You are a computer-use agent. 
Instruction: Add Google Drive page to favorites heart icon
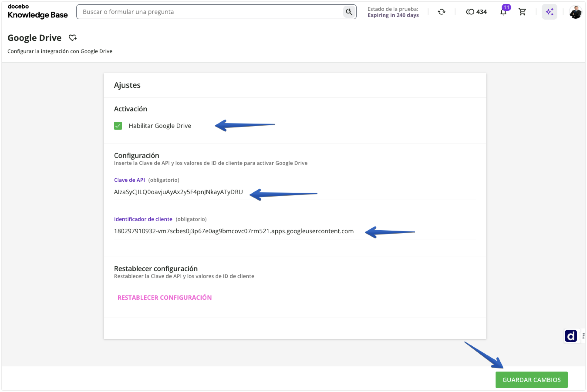click(73, 38)
